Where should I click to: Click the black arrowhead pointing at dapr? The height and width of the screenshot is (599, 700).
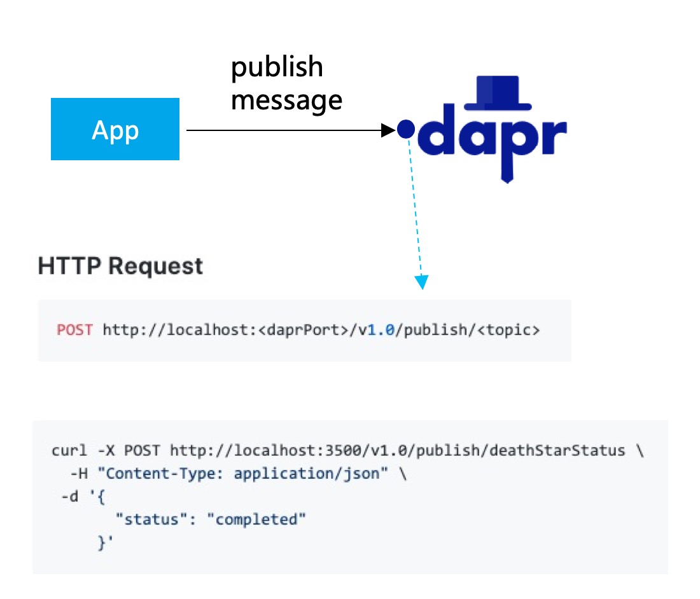[388, 130]
